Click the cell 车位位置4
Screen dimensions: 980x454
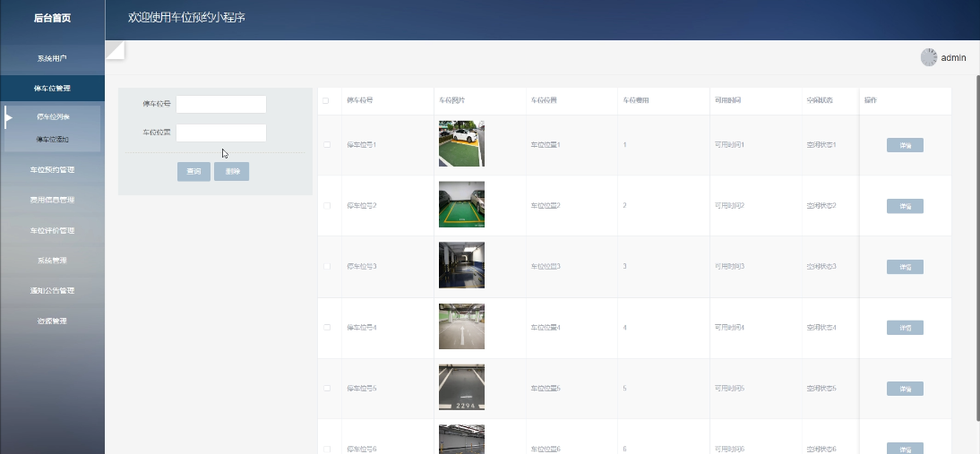pyautogui.click(x=546, y=327)
